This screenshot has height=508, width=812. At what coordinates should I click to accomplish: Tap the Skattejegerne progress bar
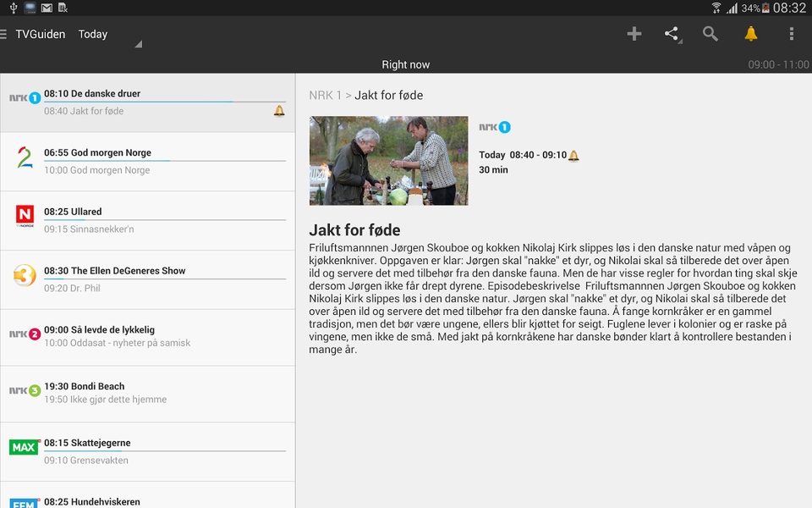coord(165,451)
